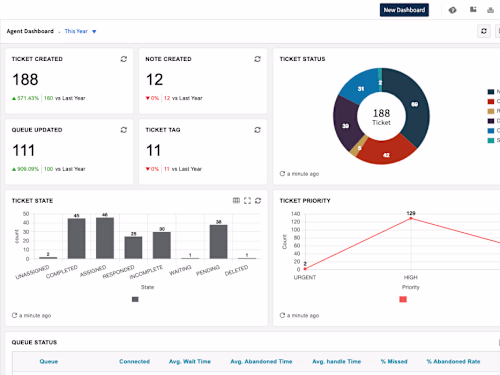This screenshot has width=500, height=375.
Task: Expand Ticket State chart to fullscreen
Action: click(x=247, y=200)
